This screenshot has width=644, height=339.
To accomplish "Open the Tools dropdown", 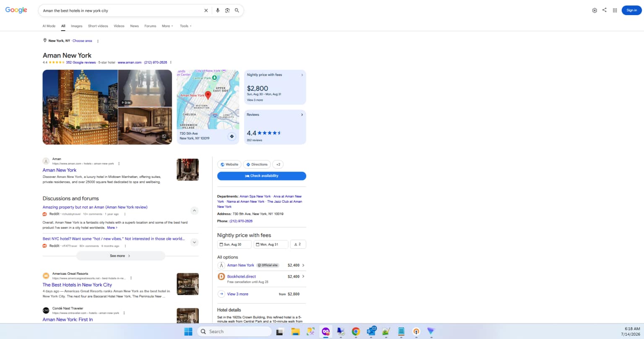I will pos(186,26).
